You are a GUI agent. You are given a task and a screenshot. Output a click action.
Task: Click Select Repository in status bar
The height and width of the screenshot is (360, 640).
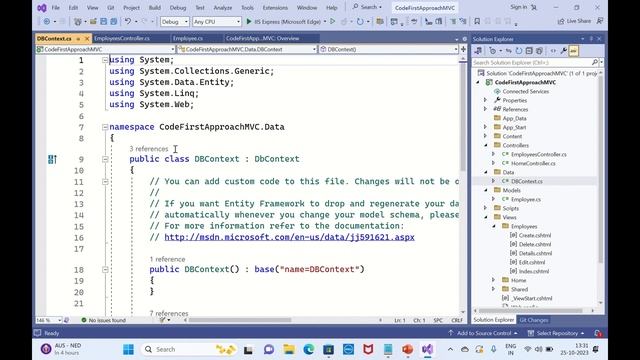tap(556, 333)
